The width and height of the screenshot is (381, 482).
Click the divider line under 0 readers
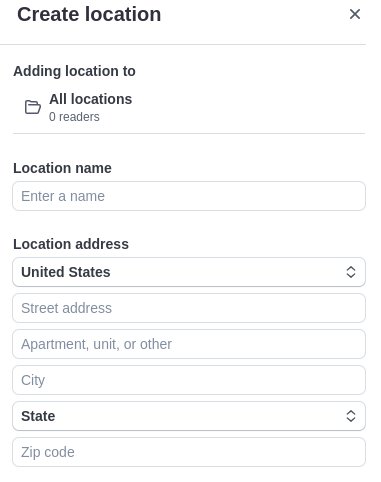pos(189,134)
